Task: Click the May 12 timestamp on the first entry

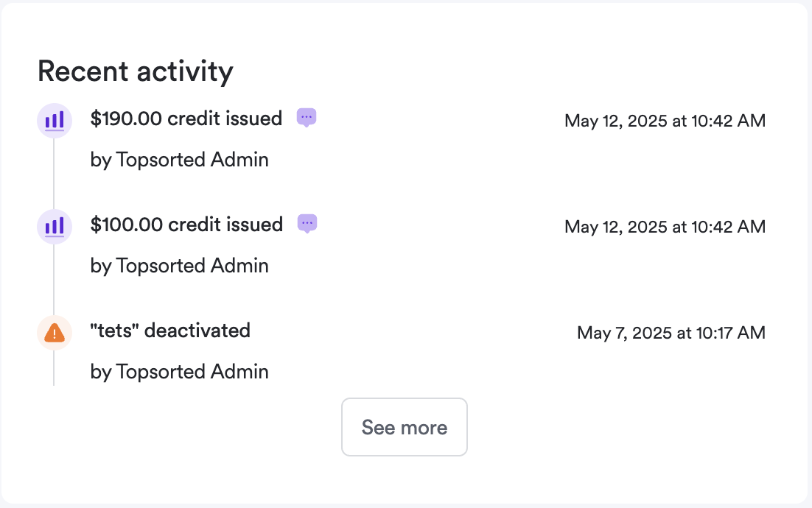Action: [665, 121]
